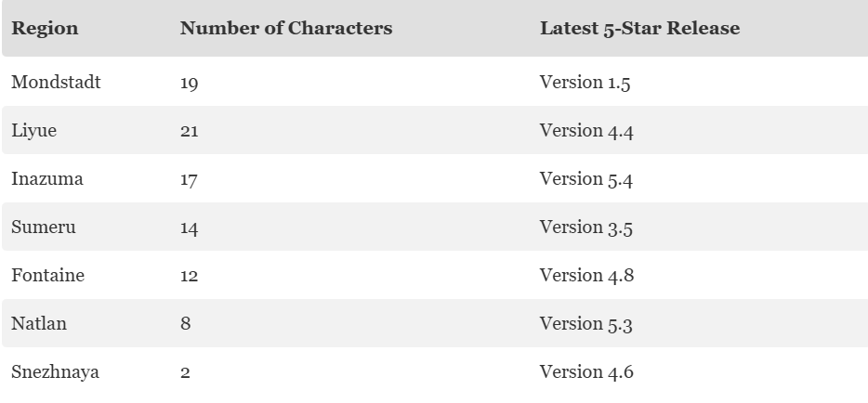Click Mondstadt's character count 19
Image resolution: width=868 pixels, height=403 pixels.
[x=190, y=83]
